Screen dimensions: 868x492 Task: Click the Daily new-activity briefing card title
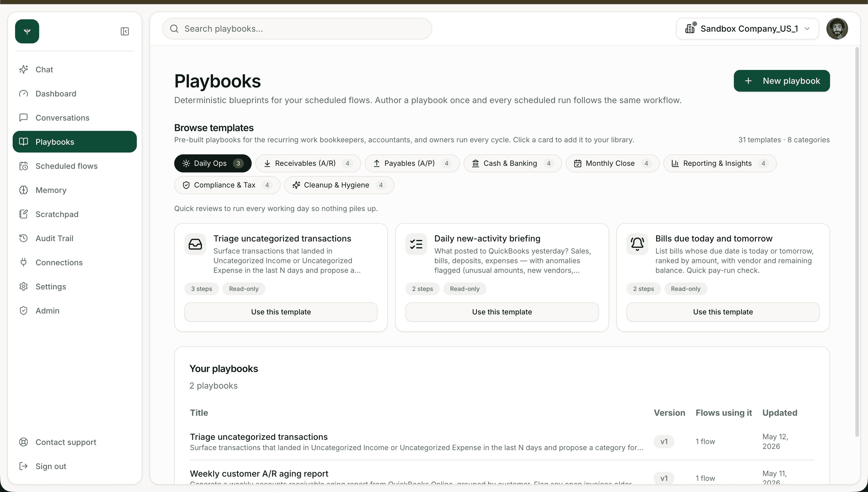(487, 238)
